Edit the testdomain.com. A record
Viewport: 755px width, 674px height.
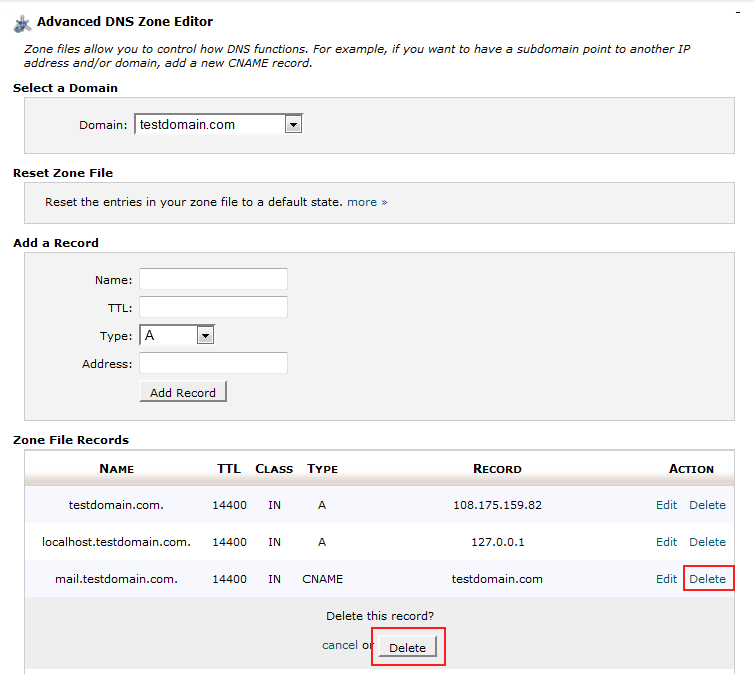click(x=666, y=505)
